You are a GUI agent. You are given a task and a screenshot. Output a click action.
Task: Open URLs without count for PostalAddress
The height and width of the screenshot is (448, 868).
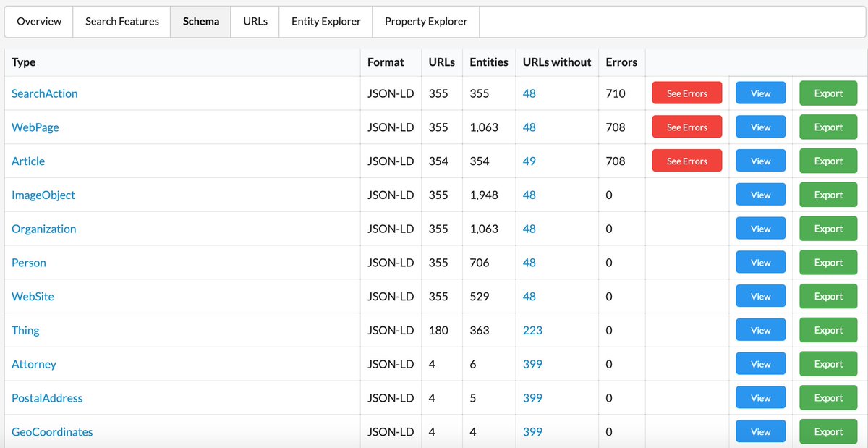(x=532, y=398)
